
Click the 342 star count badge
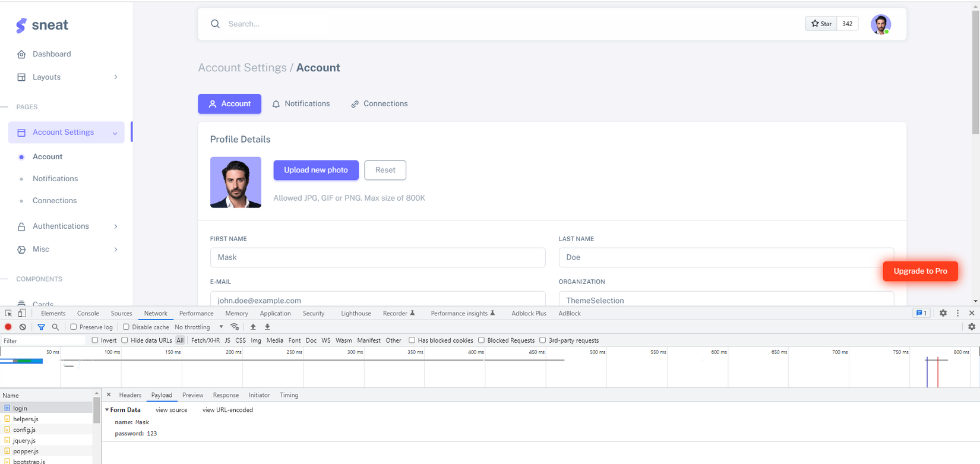click(x=848, y=24)
